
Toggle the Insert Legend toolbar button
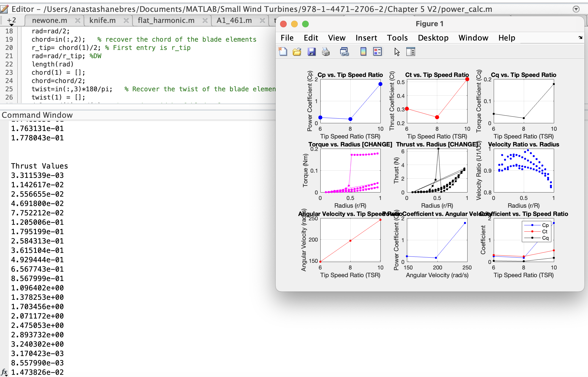pyautogui.click(x=377, y=52)
